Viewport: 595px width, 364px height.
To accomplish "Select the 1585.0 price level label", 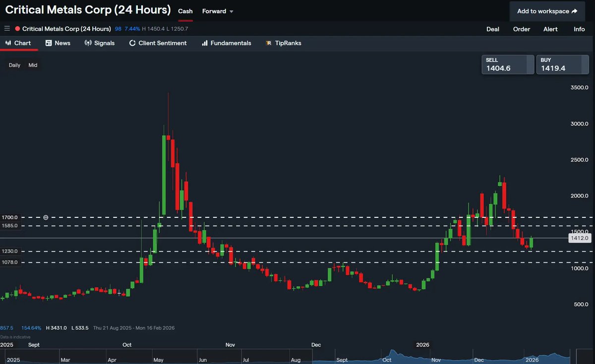I will pos(10,226).
